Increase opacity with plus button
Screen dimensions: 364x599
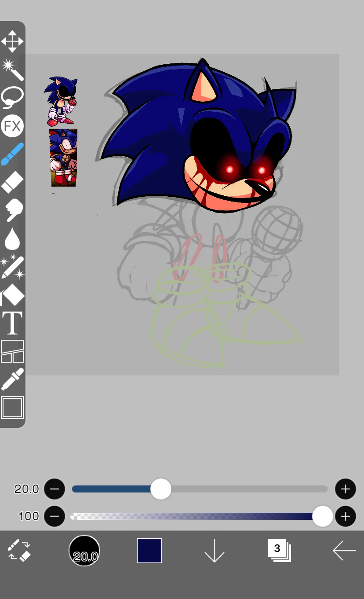click(346, 516)
